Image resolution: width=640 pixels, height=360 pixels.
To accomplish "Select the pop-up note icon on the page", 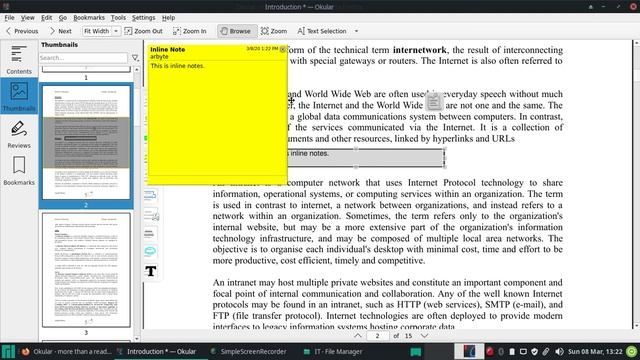I will [x=434, y=102].
